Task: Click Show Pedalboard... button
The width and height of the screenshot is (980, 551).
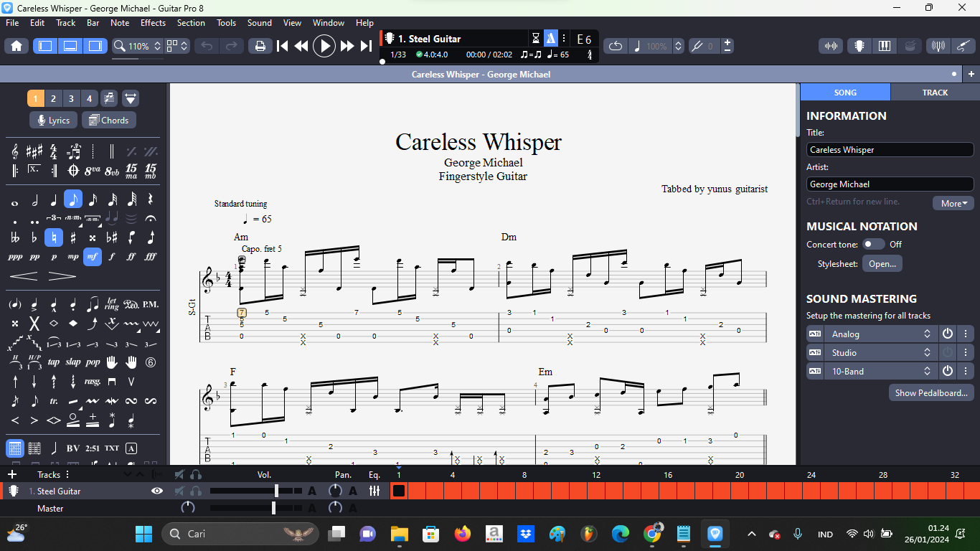Action: tap(931, 393)
